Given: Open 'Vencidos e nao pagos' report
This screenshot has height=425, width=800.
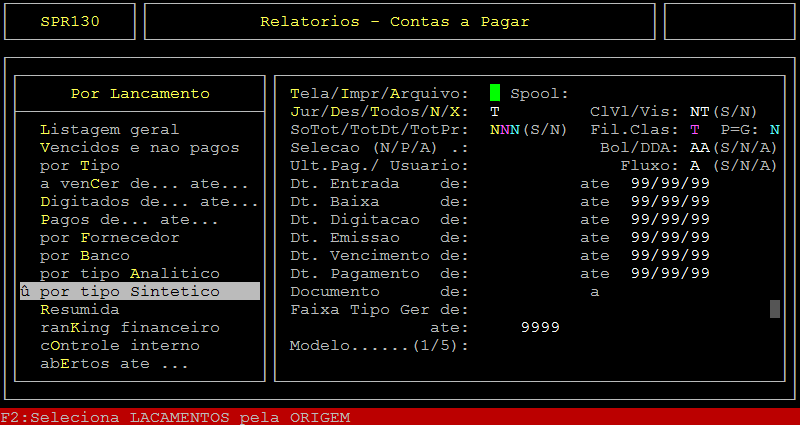Looking at the screenshot, I should pyautogui.click(x=140, y=147).
